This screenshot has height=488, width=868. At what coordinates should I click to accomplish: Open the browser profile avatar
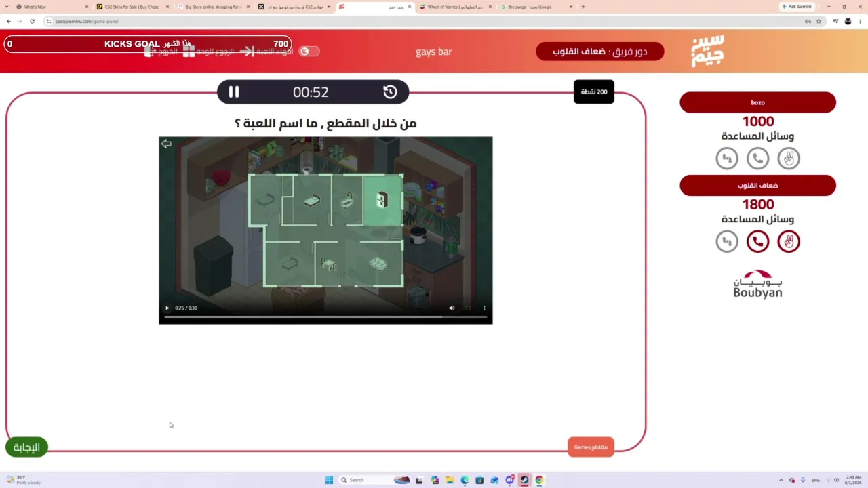click(848, 21)
